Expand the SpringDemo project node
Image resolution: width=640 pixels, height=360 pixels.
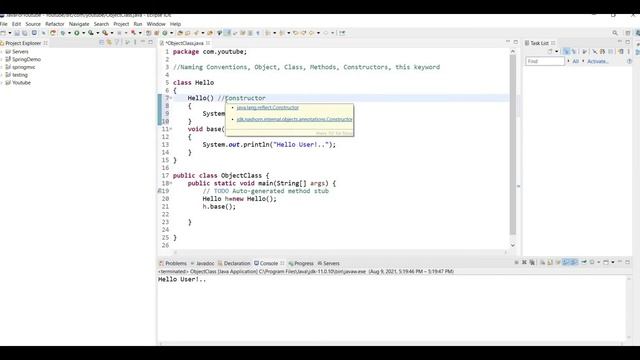(2, 60)
